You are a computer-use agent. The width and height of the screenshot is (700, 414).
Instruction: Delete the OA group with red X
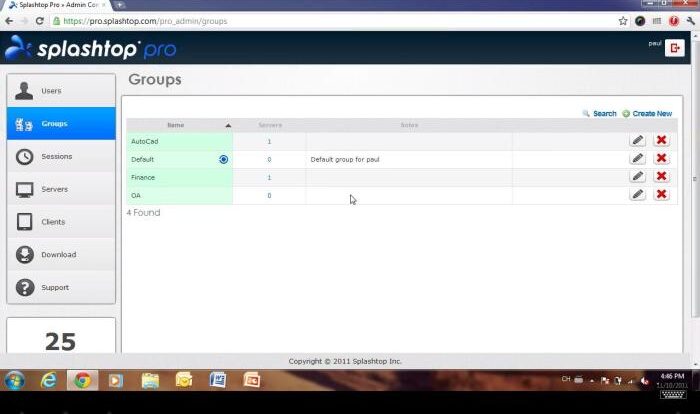[x=661, y=194]
